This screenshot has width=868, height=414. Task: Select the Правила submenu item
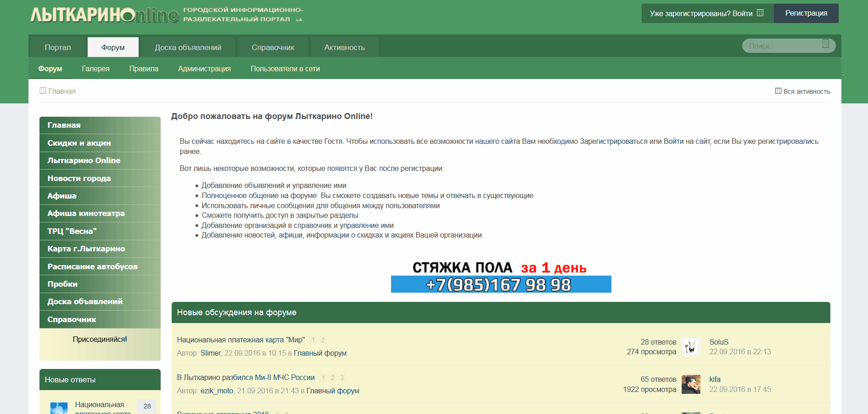click(x=144, y=68)
